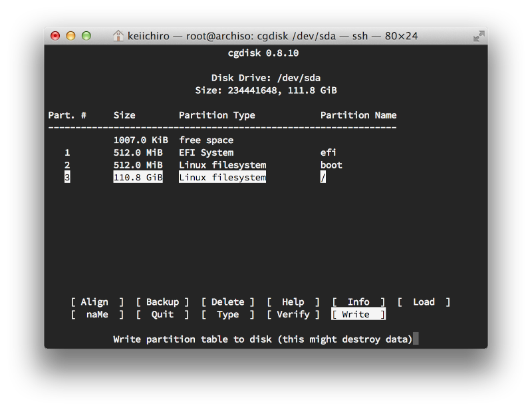
Task: Click partition 1's 512.0 MiB size
Action: [138, 152]
